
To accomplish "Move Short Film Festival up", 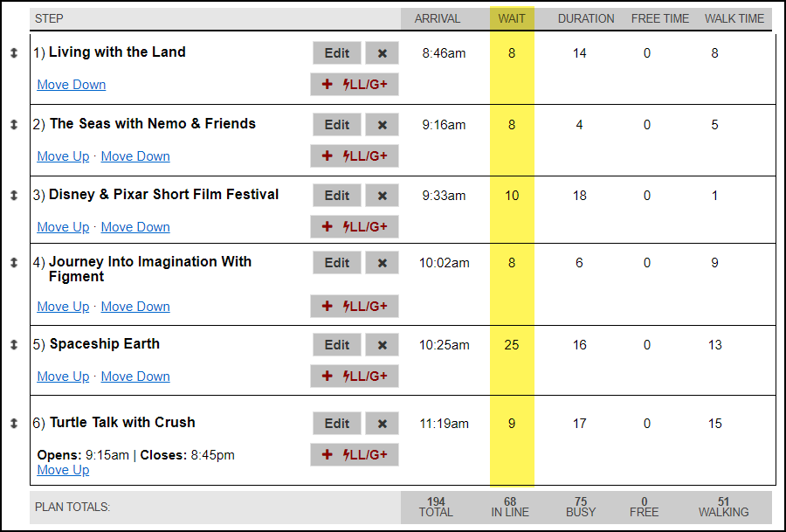I will (63, 227).
